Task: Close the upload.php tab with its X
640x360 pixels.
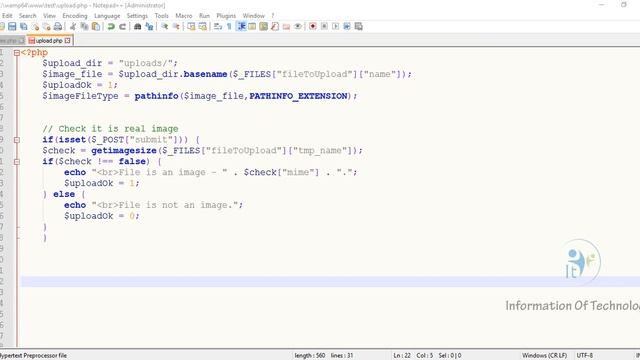Action: 68,40
